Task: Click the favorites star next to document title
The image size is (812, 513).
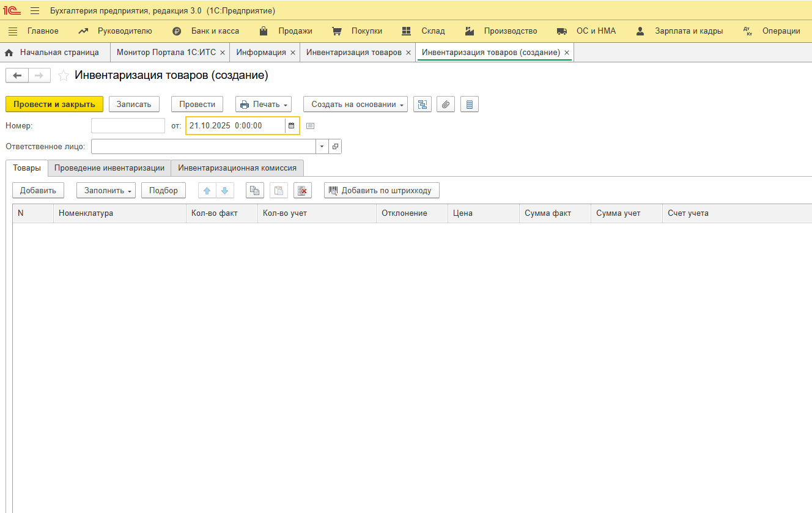Action: 63,76
